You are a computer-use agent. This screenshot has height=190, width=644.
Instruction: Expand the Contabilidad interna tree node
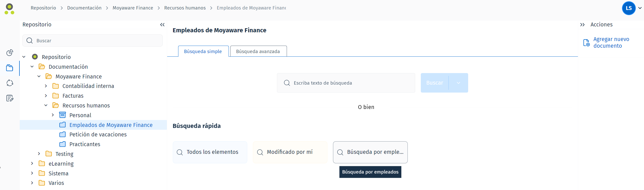[x=46, y=86]
